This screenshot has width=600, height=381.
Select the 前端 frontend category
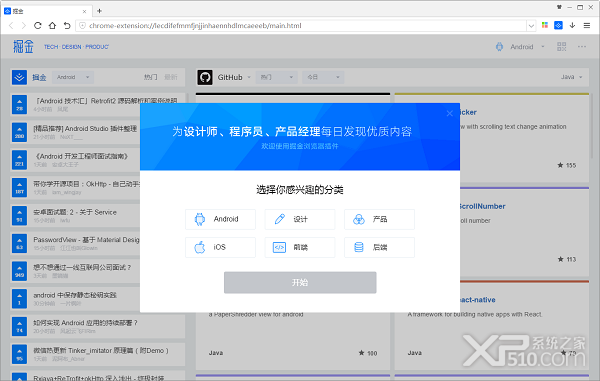(300, 247)
